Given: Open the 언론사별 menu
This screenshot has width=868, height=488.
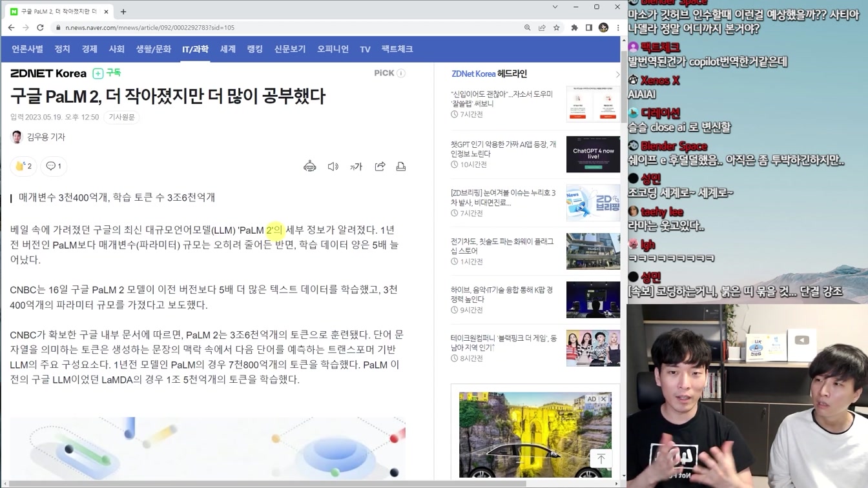Looking at the screenshot, I should click(27, 49).
